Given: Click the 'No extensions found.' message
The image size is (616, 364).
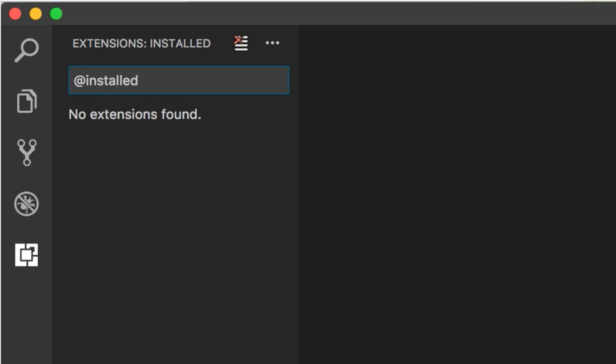Looking at the screenshot, I should tap(135, 114).
